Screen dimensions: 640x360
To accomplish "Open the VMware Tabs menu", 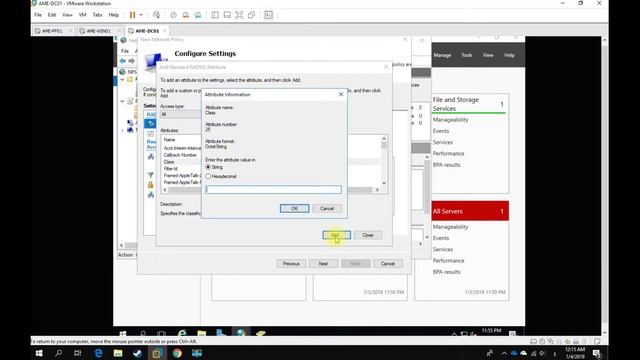I will tap(97, 15).
